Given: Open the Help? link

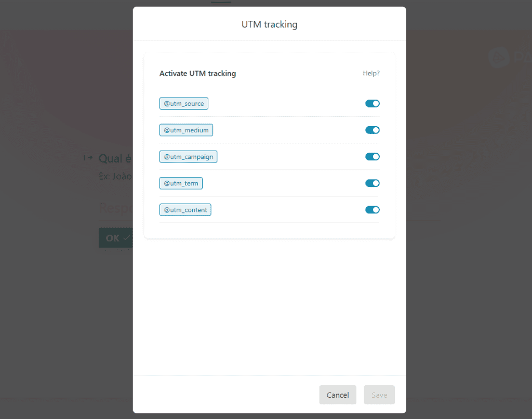Looking at the screenshot, I should click(x=371, y=73).
